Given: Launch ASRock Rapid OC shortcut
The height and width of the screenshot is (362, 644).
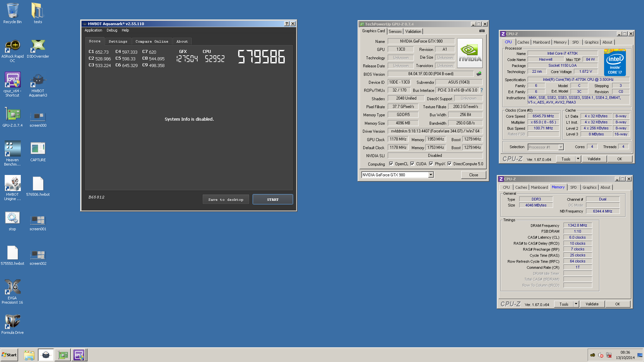Looking at the screenshot, I should [12, 51].
